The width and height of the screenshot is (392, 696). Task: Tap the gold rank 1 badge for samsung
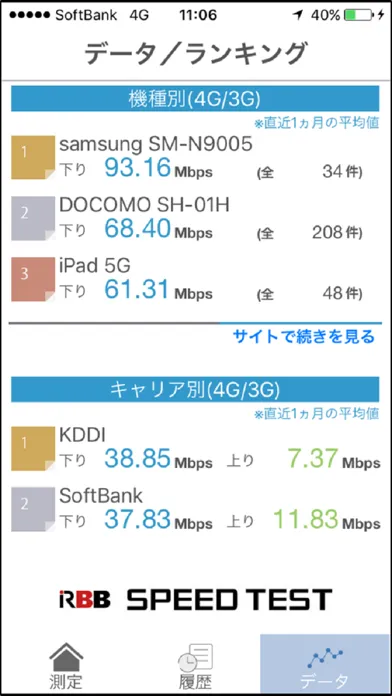click(33, 157)
